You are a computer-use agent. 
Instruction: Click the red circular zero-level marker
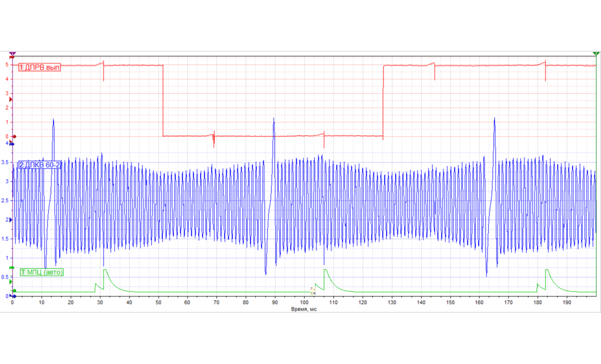(14, 136)
